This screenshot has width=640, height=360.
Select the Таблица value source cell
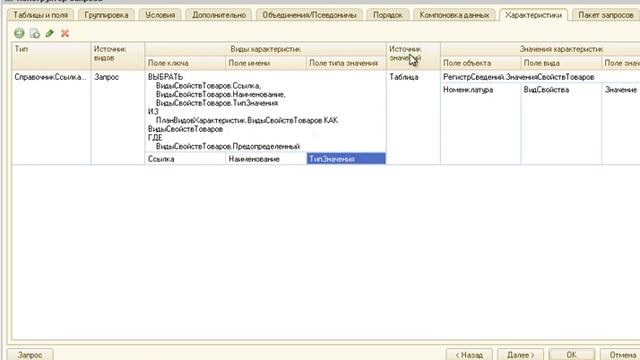click(413, 118)
